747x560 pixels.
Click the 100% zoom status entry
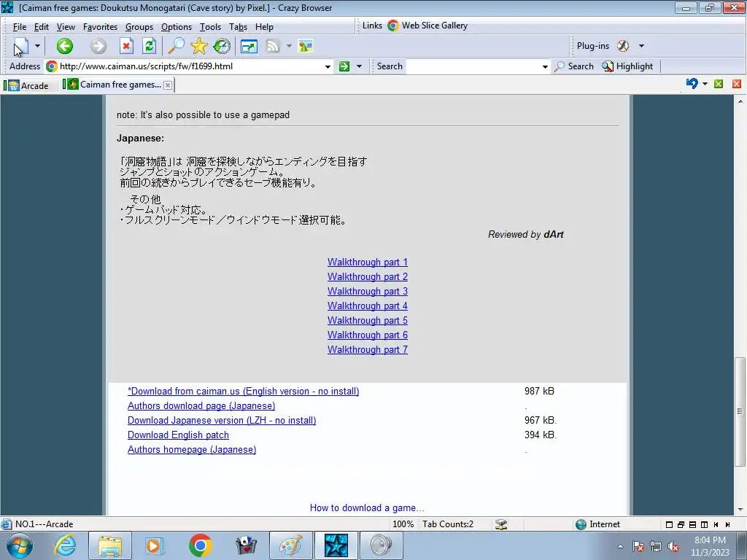tap(403, 524)
